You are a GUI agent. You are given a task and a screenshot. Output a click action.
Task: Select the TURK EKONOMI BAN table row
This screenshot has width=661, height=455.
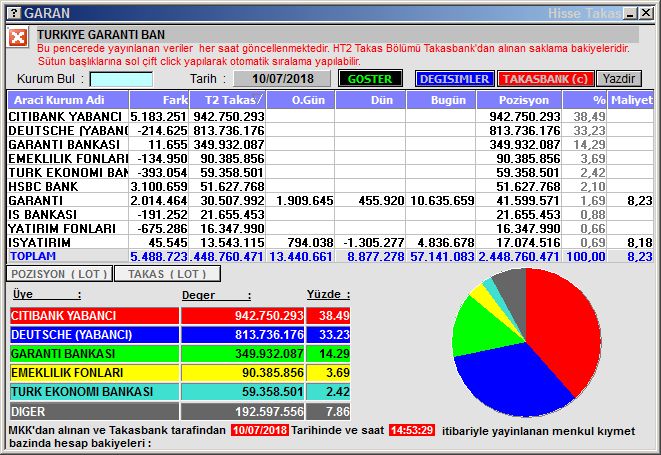coord(330,172)
